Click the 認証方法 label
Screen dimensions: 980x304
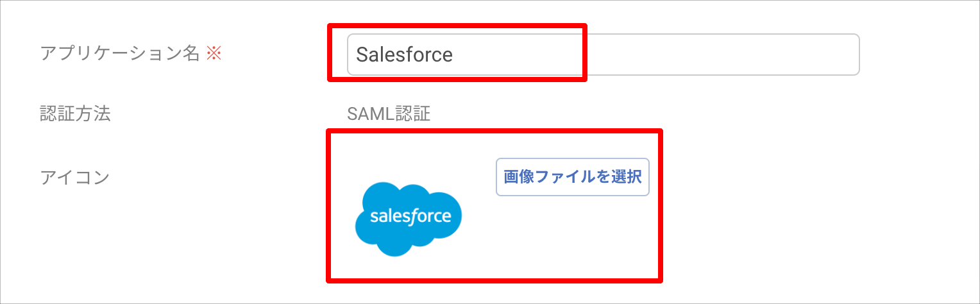76,114
